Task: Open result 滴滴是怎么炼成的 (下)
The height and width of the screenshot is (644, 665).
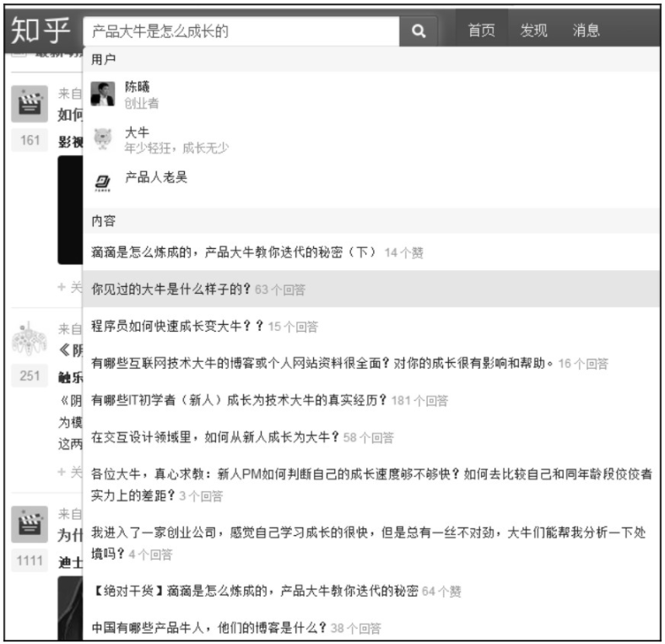Action: point(371,252)
